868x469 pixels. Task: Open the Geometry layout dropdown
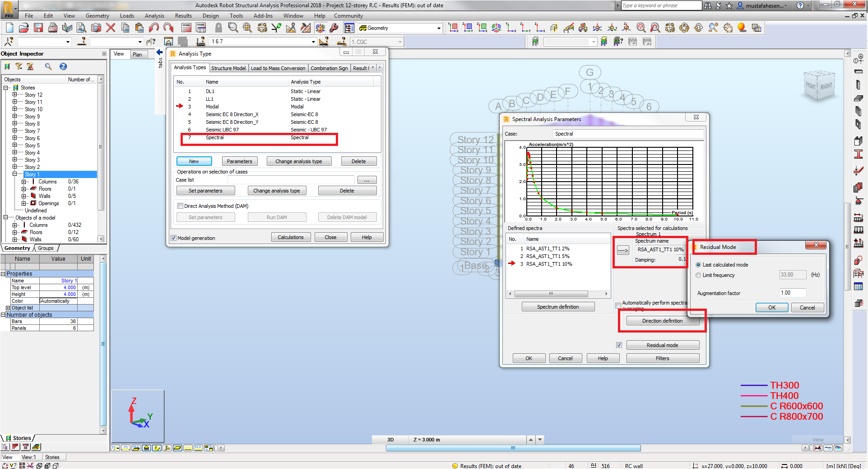[438, 28]
